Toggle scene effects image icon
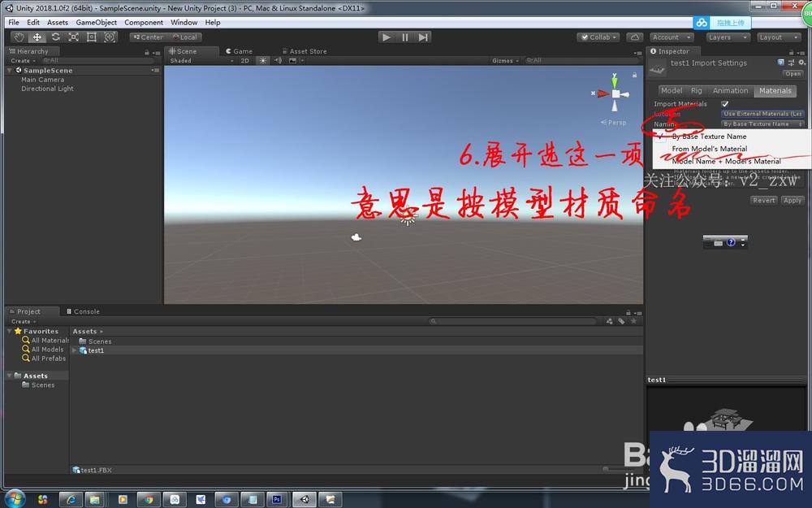The image size is (812, 508). tap(292, 61)
